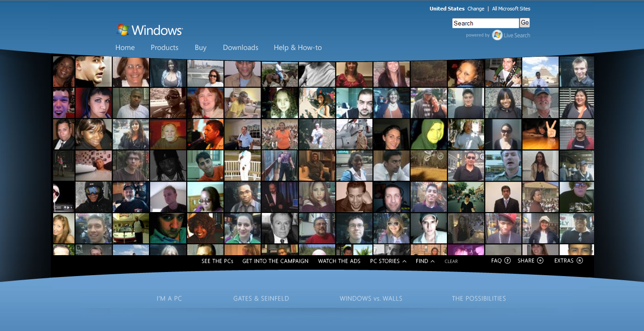644x331 pixels.
Task: Open the singer with microphone photo
Action: (205, 134)
